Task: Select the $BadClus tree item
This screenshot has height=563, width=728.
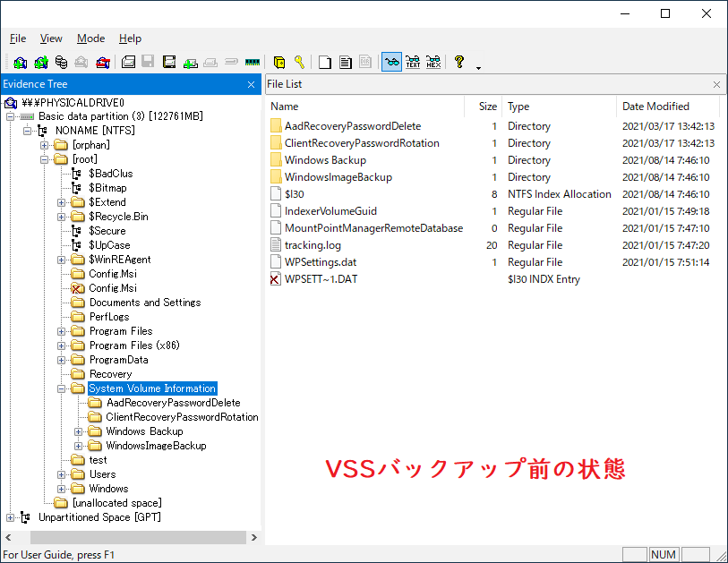Action: tap(110, 174)
